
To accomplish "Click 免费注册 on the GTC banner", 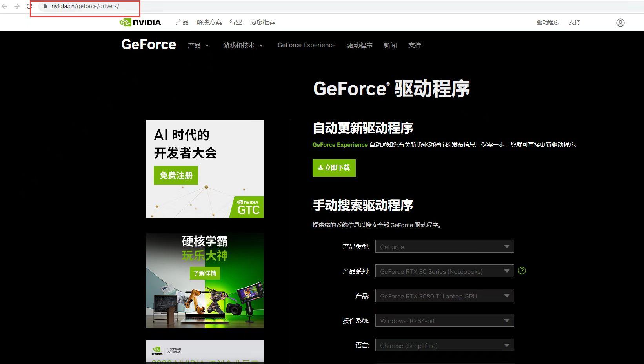I will 175,175.
